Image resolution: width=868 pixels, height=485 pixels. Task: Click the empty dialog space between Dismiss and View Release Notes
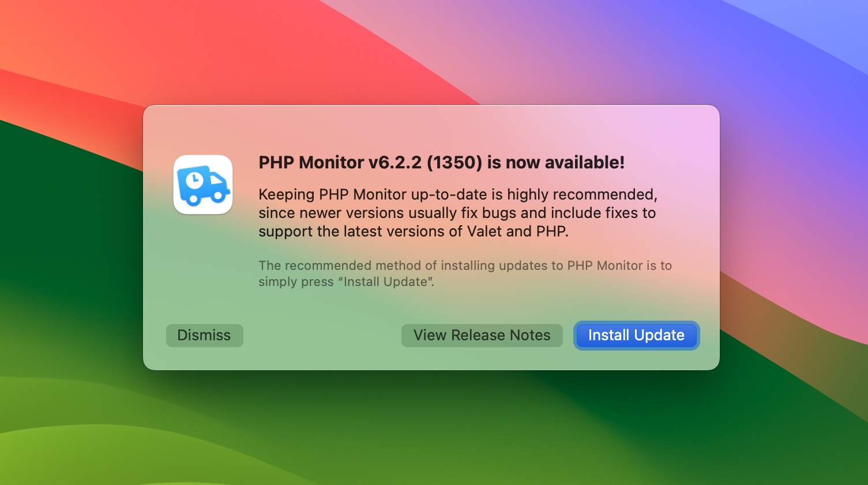[x=322, y=335]
